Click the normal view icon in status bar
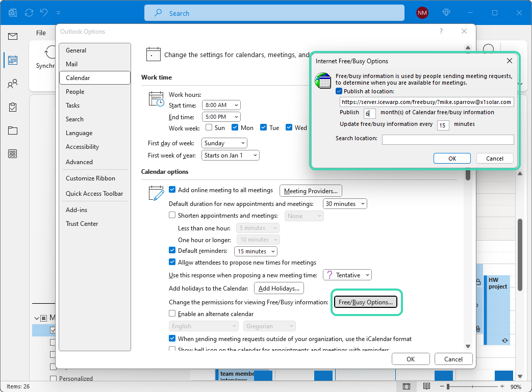 (x=407, y=386)
